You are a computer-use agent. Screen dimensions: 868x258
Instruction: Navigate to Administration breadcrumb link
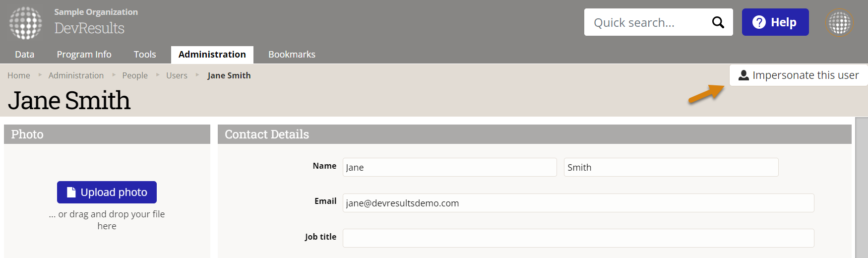(76, 75)
